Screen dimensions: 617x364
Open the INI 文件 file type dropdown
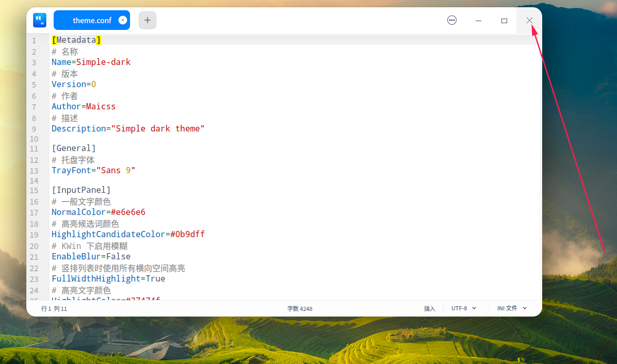pos(512,308)
